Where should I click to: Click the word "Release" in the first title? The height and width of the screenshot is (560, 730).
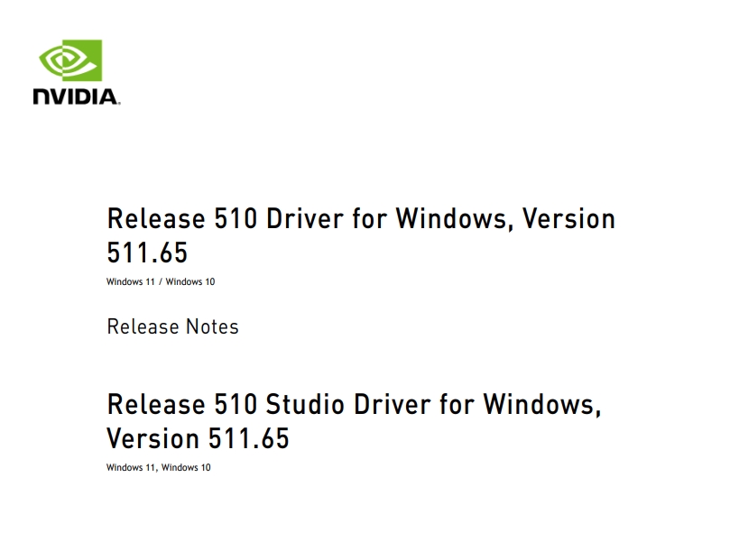156,218
